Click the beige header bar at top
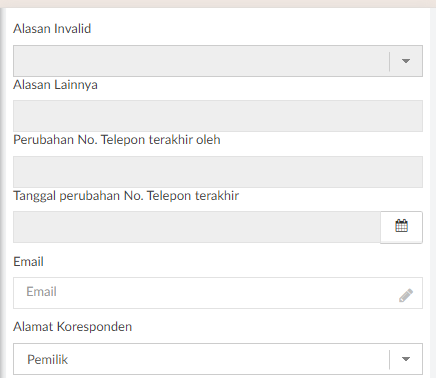This screenshot has width=436, height=378. (218, 4)
